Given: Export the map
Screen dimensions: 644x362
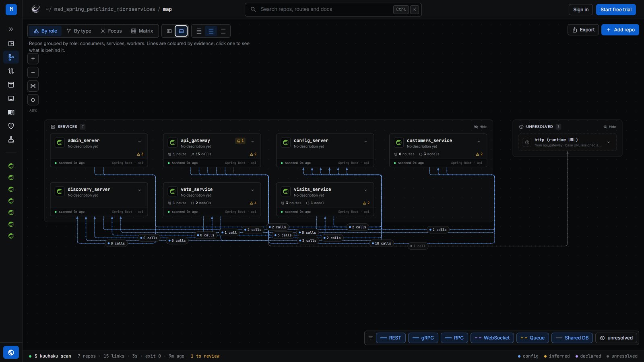Looking at the screenshot, I should [583, 30].
